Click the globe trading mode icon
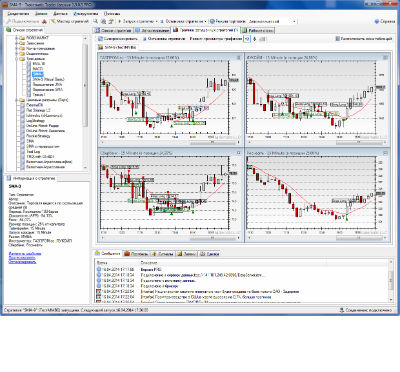 pos(212,21)
